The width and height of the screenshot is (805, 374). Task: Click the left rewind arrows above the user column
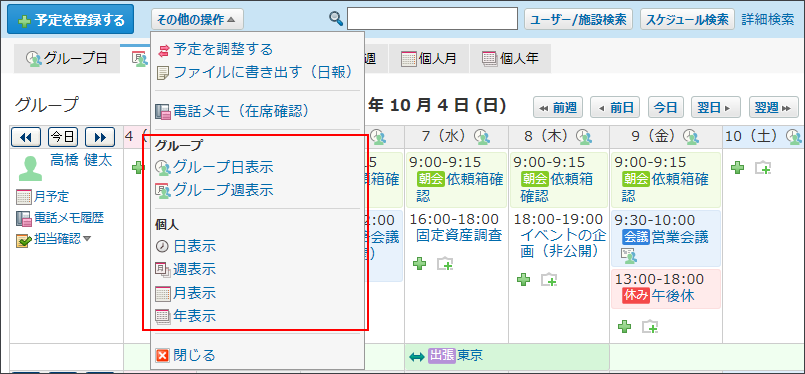pos(26,137)
